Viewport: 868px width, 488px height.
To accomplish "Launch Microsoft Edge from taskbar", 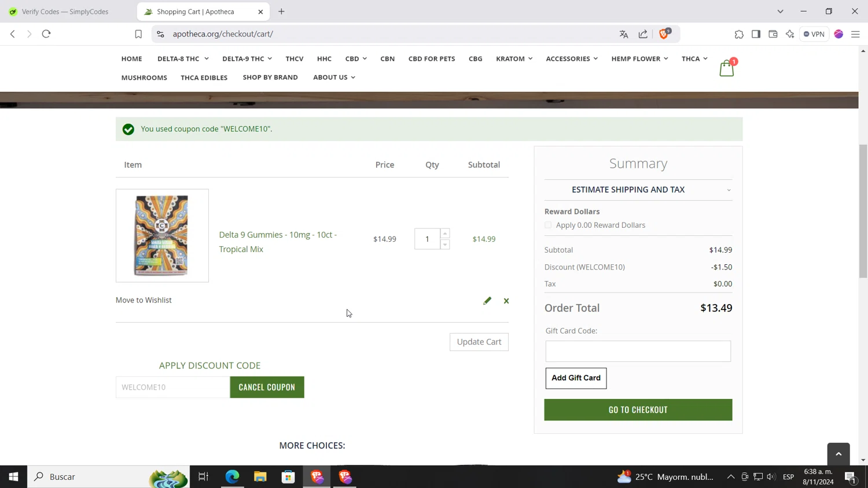I will pos(232,476).
